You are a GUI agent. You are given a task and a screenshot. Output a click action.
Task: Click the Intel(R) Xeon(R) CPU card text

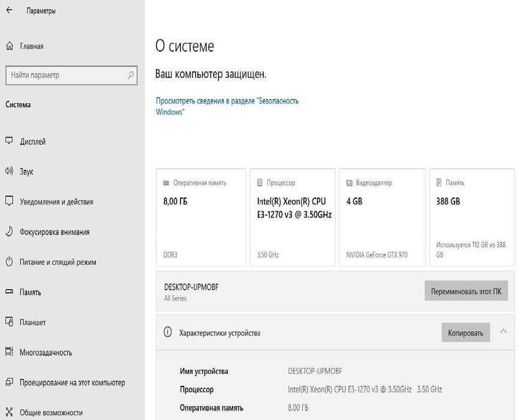click(x=294, y=208)
